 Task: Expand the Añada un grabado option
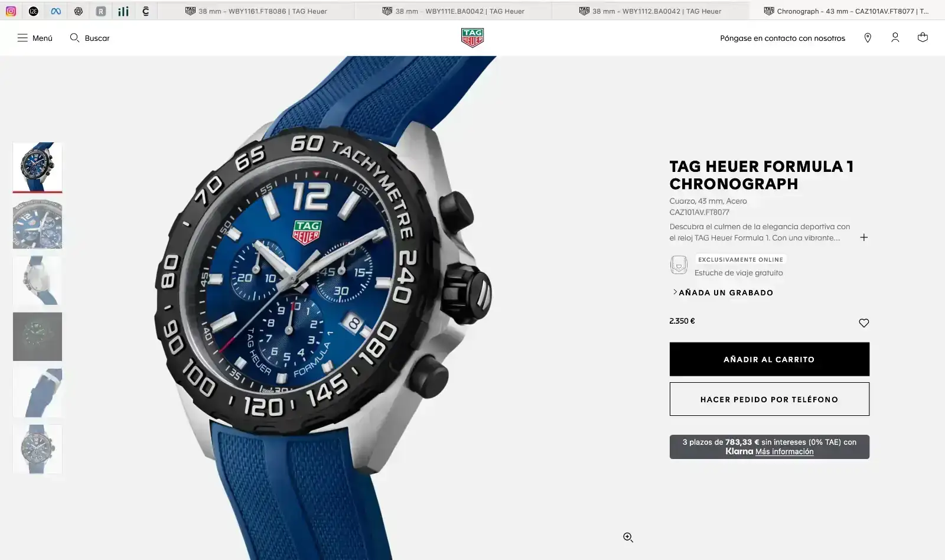(723, 292)
